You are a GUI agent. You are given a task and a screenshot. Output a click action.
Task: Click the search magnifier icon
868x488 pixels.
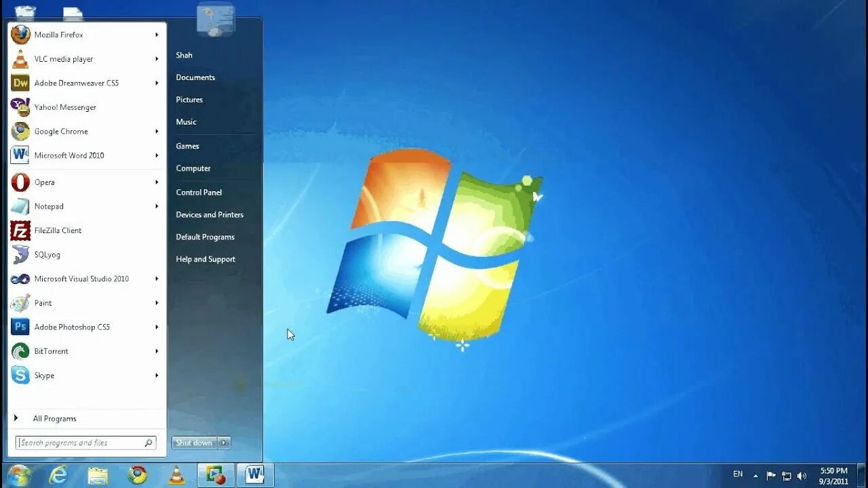149,443
